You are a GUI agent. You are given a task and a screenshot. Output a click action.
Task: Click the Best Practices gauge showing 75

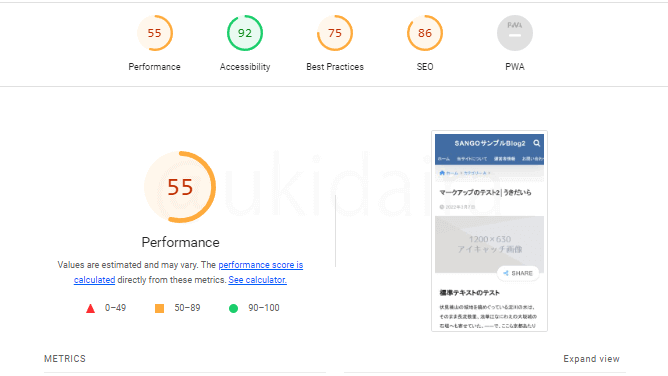(335, 33)
